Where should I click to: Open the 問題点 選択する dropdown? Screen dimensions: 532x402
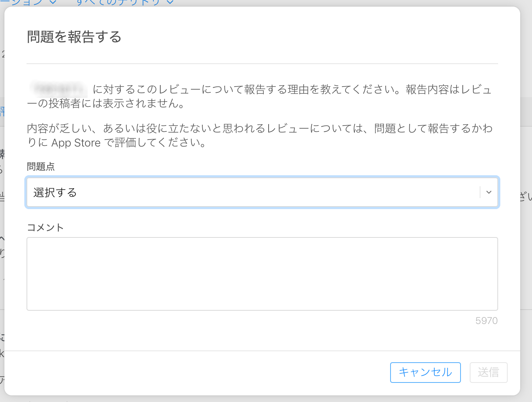pyautogui.click(x=262, y=192)
